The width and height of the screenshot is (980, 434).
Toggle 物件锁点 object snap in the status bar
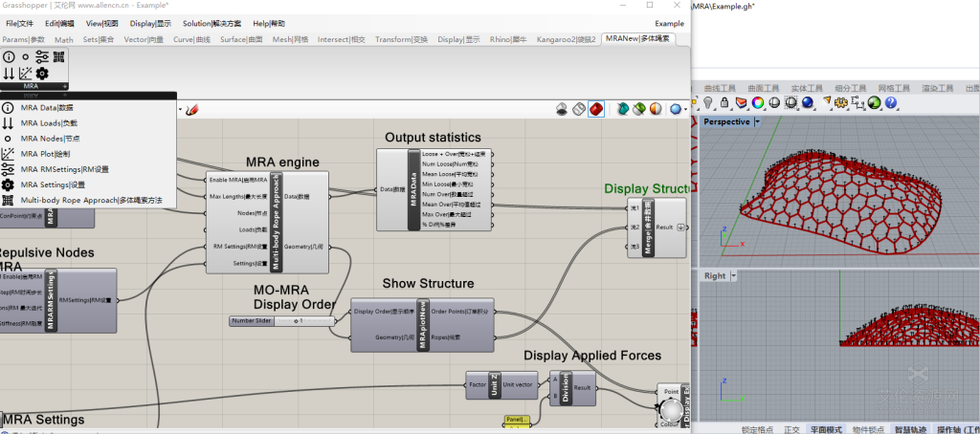[868, 429]
